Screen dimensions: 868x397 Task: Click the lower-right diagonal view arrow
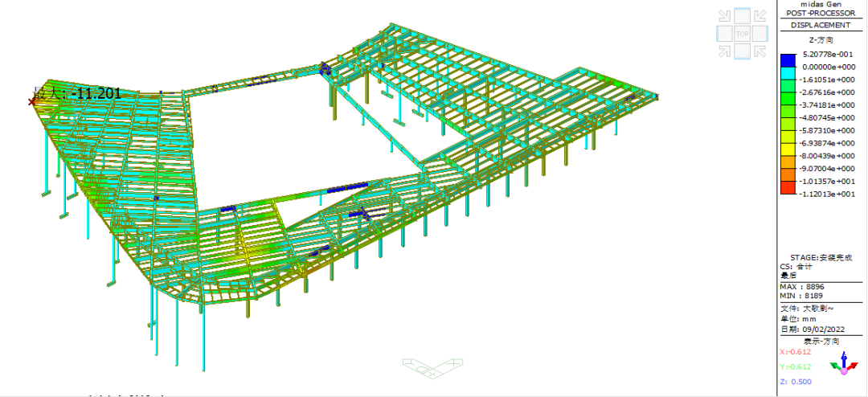point(759,51)
